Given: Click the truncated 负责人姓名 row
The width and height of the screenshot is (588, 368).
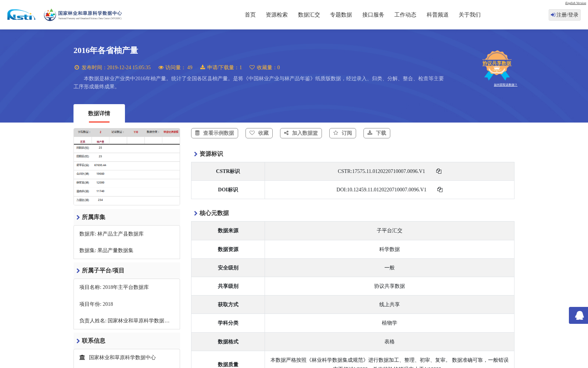Looking at the screenshot, I should pyautogui.click(x=125, y=321).
